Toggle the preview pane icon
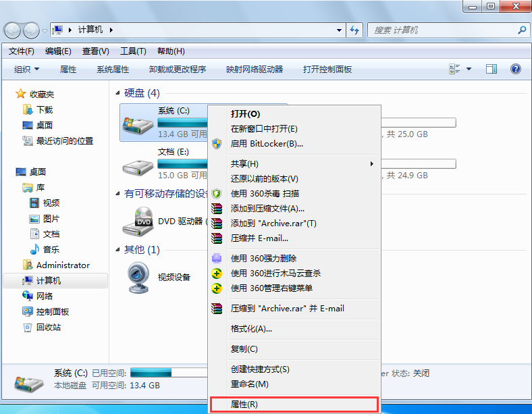The width and height of the screenshot is (532, 414). pyautogui.click(x=491, y=69)
